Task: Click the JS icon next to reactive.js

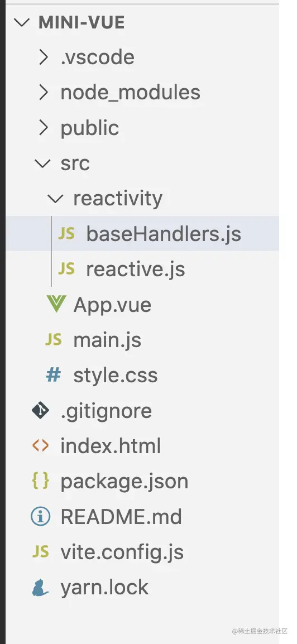Action: point(66,268)
